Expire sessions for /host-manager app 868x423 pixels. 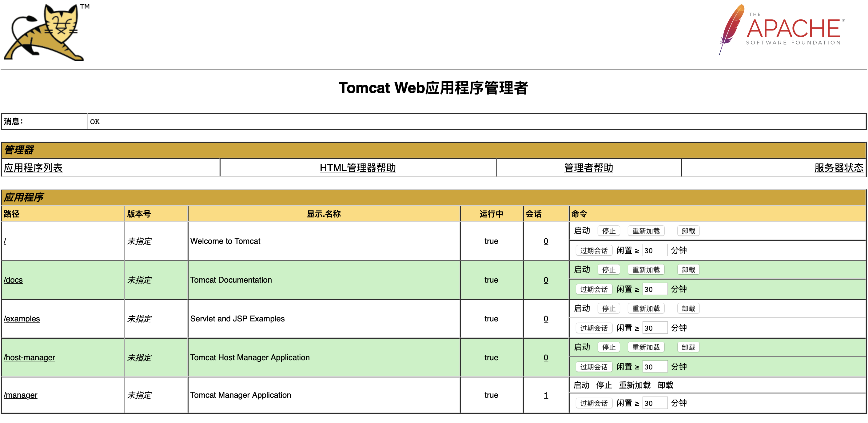(x=594, y=367)
